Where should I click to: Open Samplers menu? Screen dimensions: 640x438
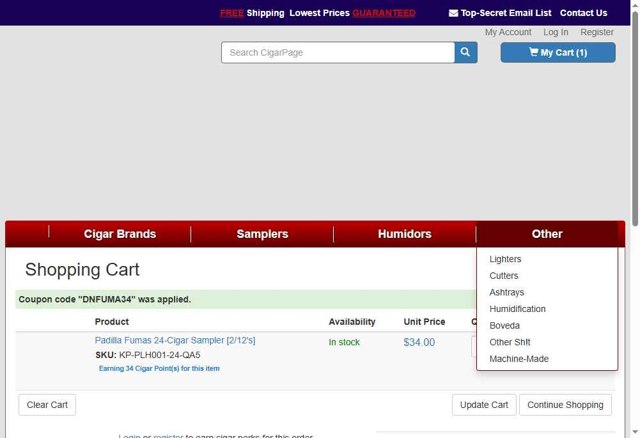pyautogui.click(x=262, y=234)
